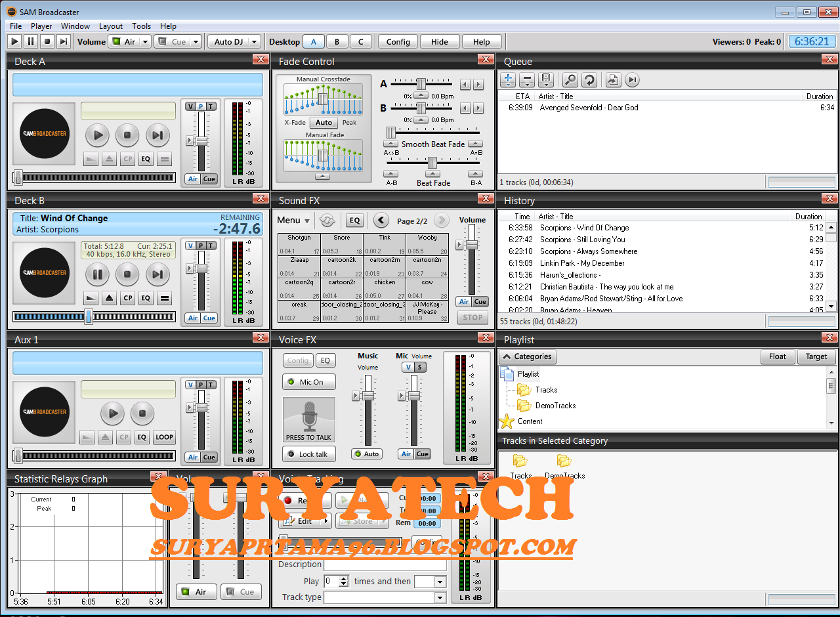Toggle the S button under Mic Volume
This screenshot has width=840, height=617.
(420, 367)
